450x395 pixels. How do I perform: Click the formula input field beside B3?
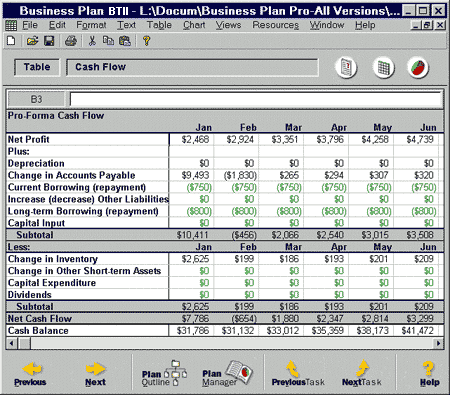click(256, 99)
